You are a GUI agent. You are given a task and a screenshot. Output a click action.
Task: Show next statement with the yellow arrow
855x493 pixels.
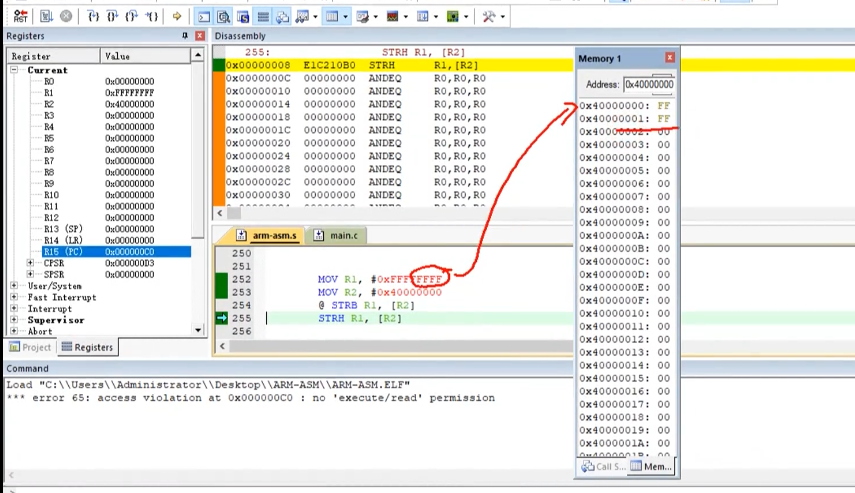pos(177,16)
